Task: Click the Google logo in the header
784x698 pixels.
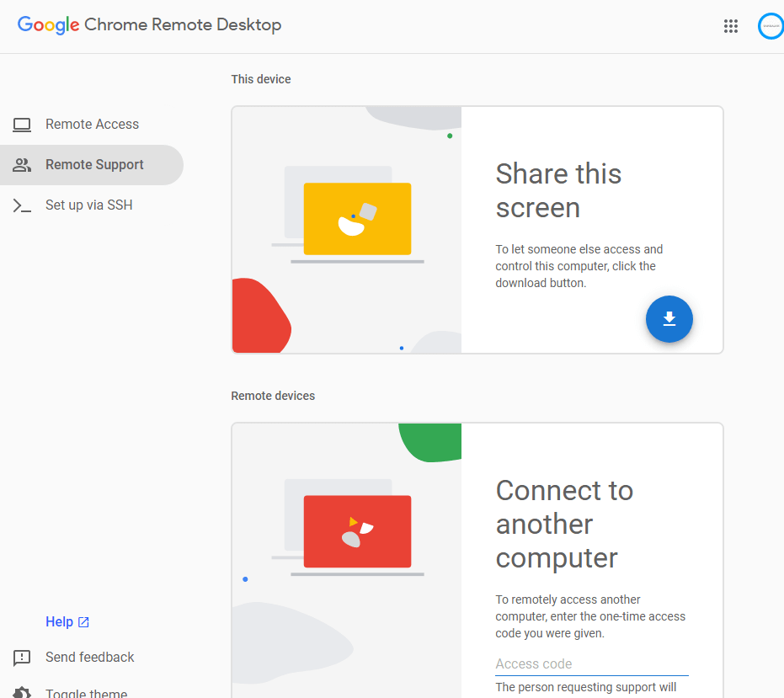Action: (x=49, y=24)
